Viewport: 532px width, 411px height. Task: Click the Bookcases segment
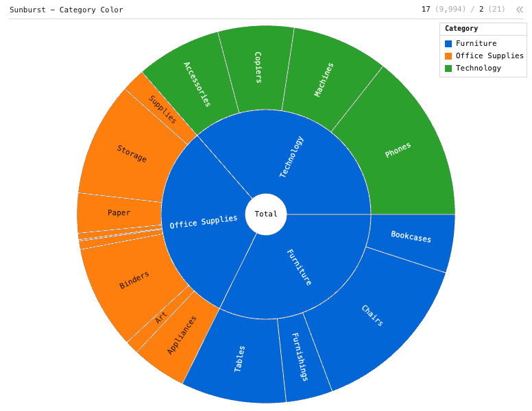coord(411,238)
